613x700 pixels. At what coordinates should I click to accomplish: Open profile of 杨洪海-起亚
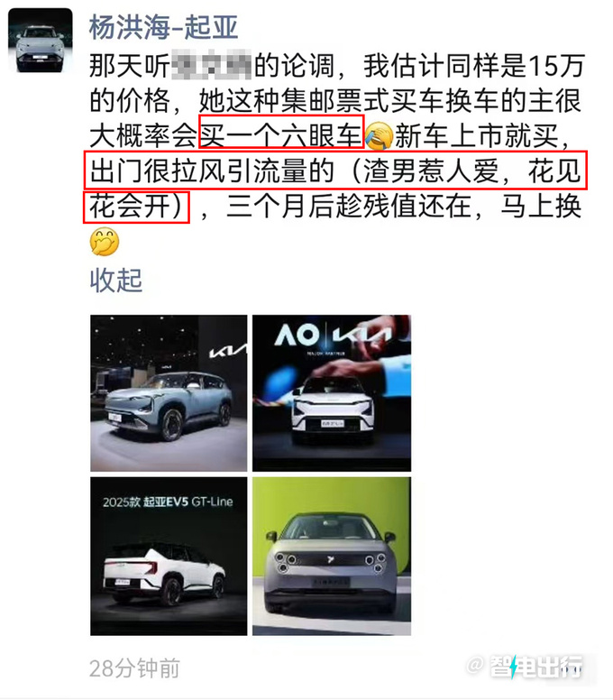164,28
